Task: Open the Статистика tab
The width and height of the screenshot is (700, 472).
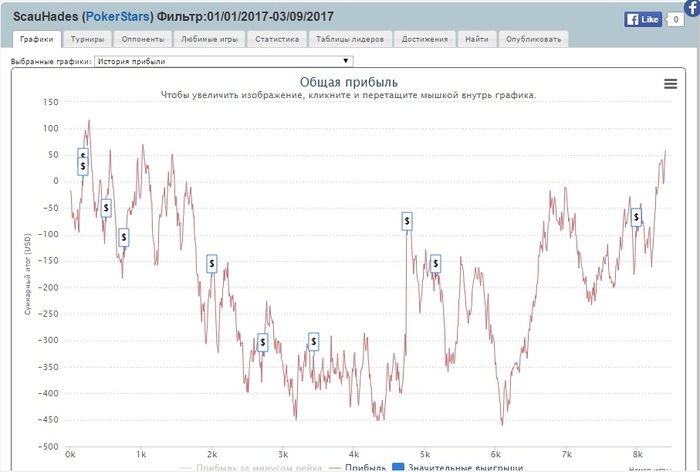Action: click(x=277, y=39)
